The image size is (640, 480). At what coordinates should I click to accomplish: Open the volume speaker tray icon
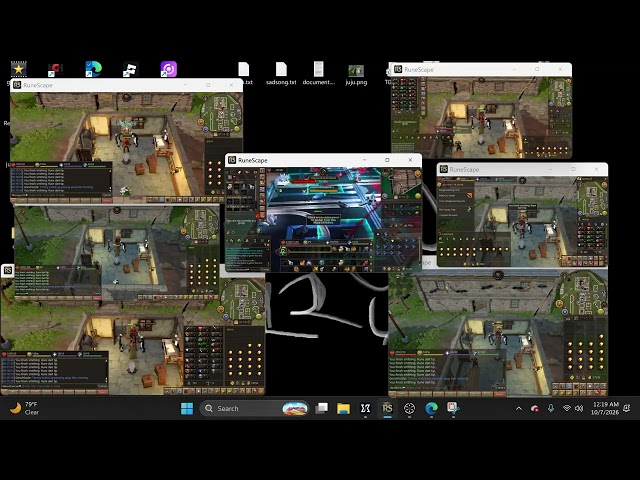pyautogui.click(x=579, y=408)
